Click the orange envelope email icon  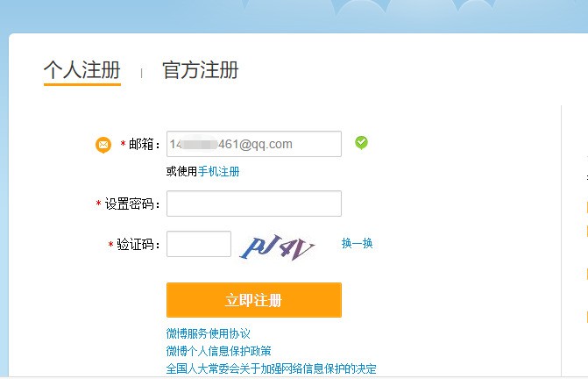(103, 145)
